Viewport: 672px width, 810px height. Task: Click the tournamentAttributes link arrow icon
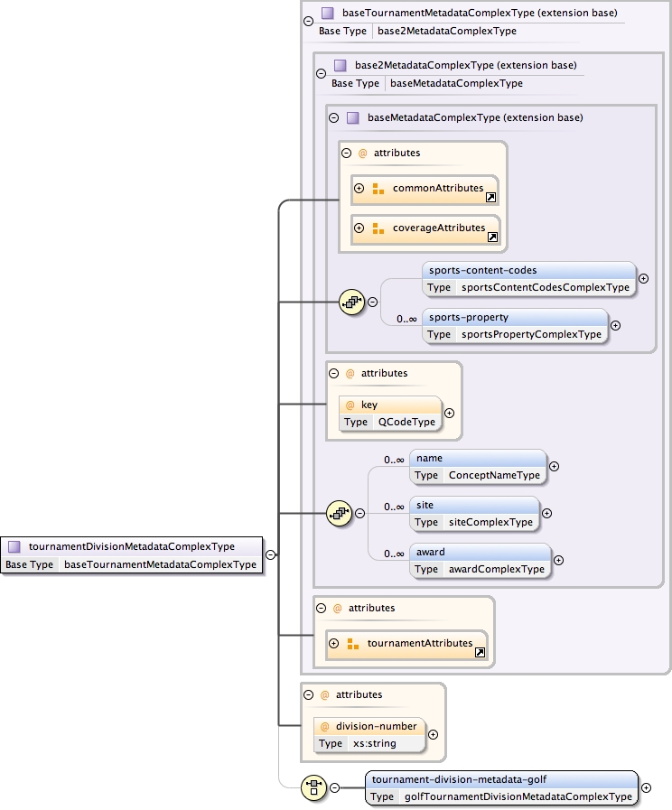pos(480,652)
